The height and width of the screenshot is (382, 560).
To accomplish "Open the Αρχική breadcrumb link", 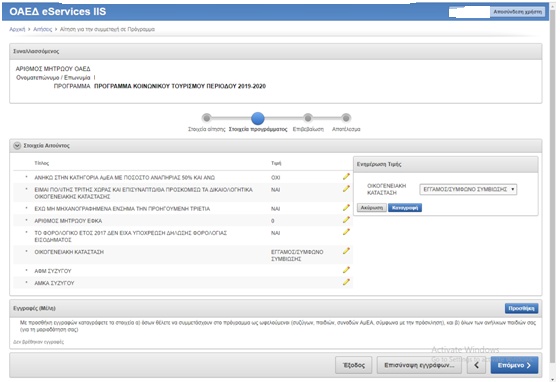I will pyautogui.click(x=17, y=29).
